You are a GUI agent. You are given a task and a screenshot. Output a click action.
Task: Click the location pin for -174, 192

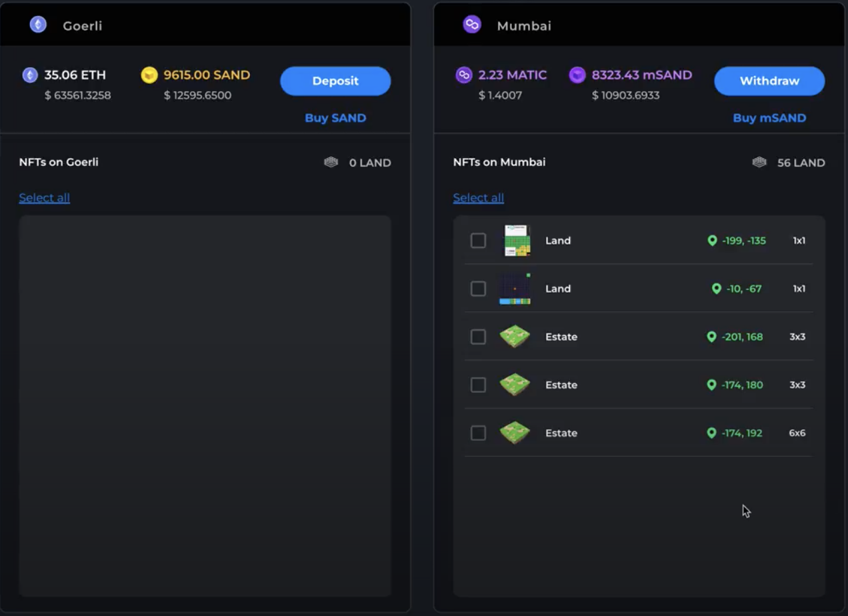712,433
